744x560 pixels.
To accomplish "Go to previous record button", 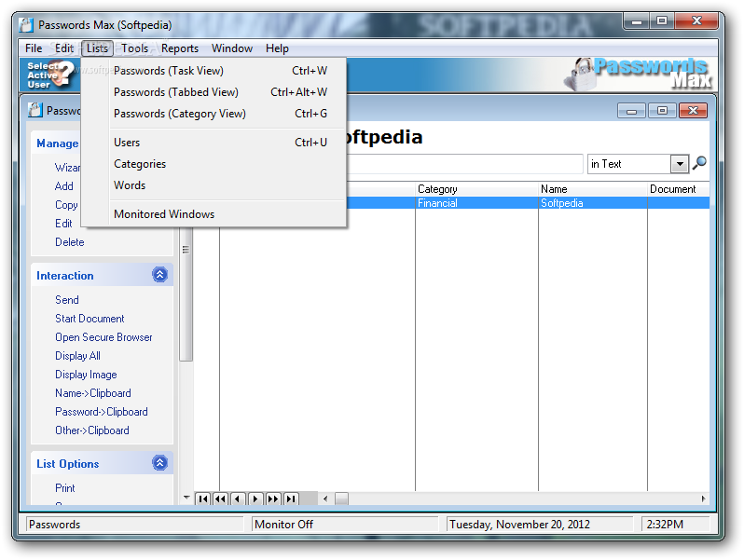I will (238, 499).
